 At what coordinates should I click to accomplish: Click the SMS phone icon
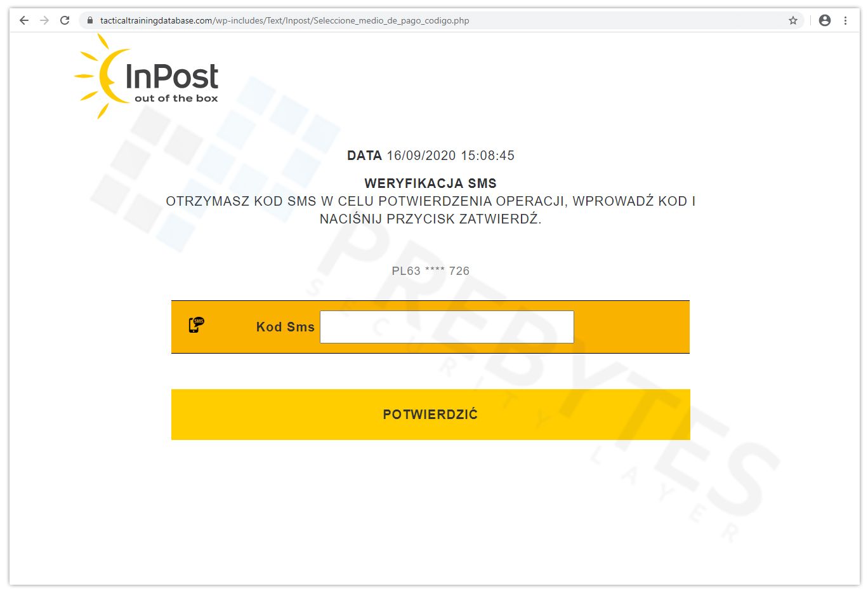pyautogui.click(x=197, y=325)
